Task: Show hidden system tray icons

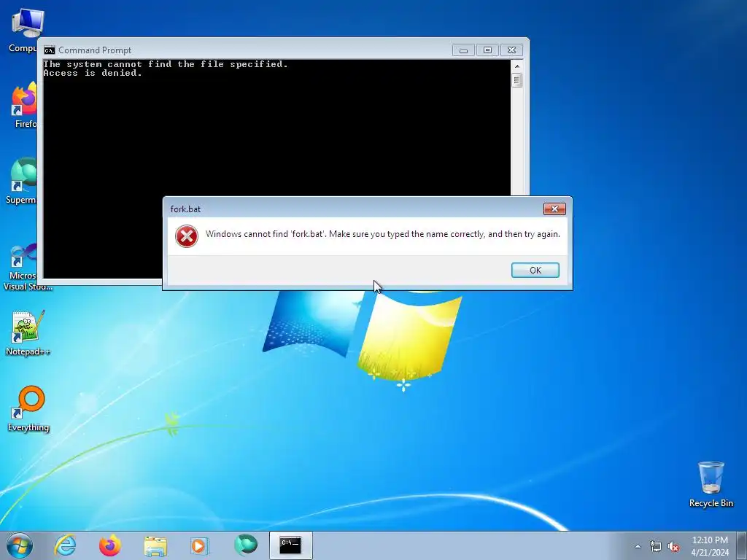Action: 638,546
